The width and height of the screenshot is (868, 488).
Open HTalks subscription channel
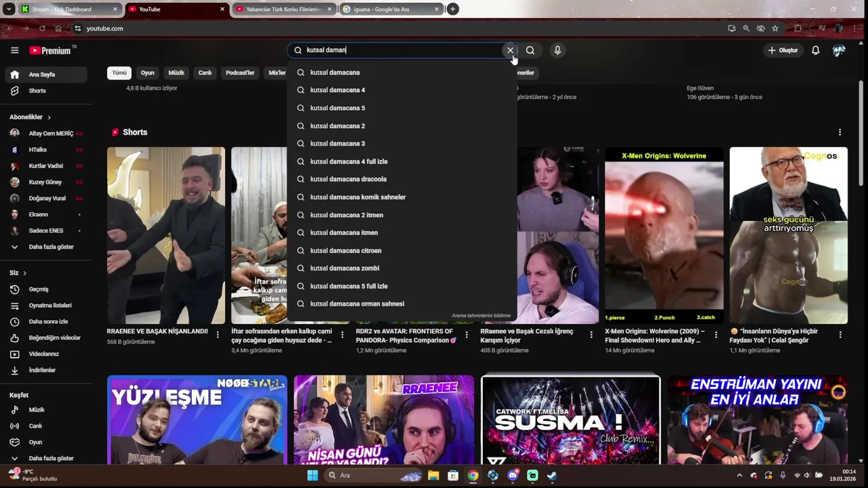[x=46, y=150]
